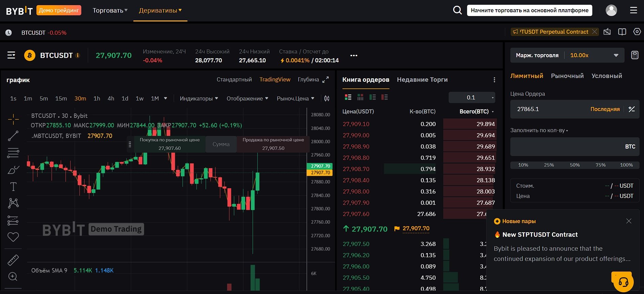Select the trend line drawing tool

(13, 136)
